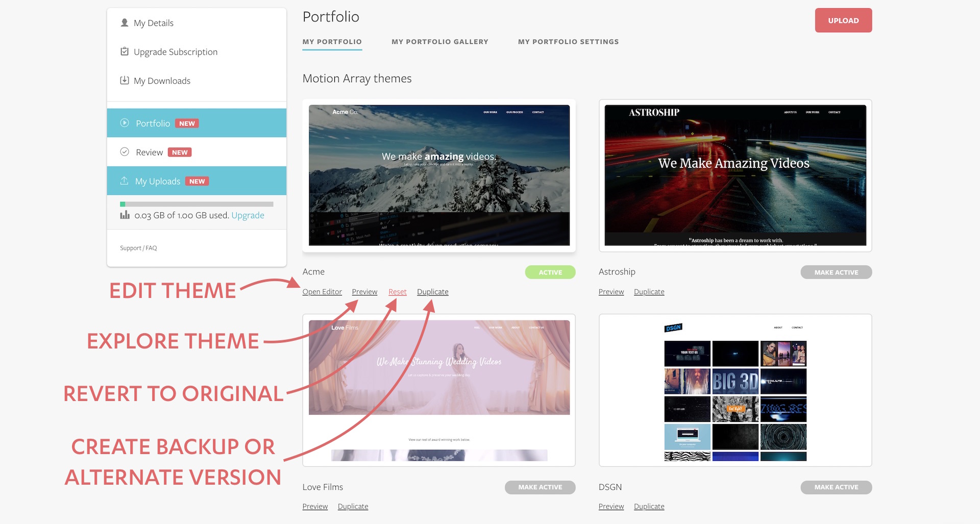980x524 pixels.
Task: Make the Astroship theme active
Action: pyautogui.click(x=836, y=272)
